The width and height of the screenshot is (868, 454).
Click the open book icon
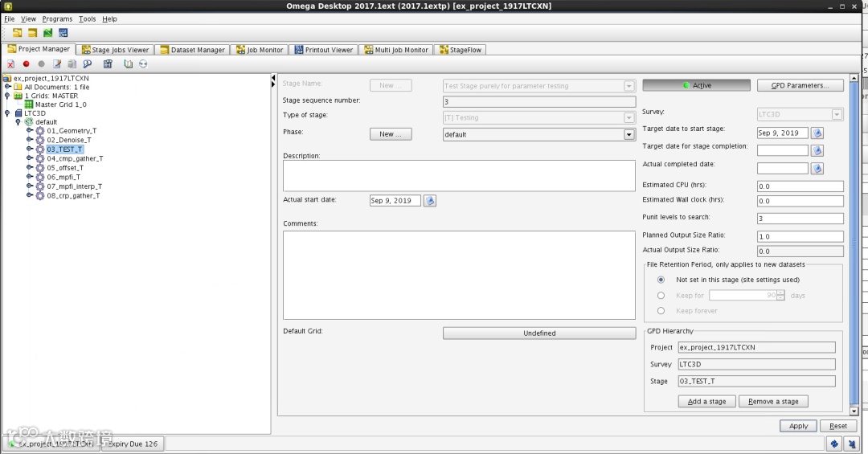point(129,64)
